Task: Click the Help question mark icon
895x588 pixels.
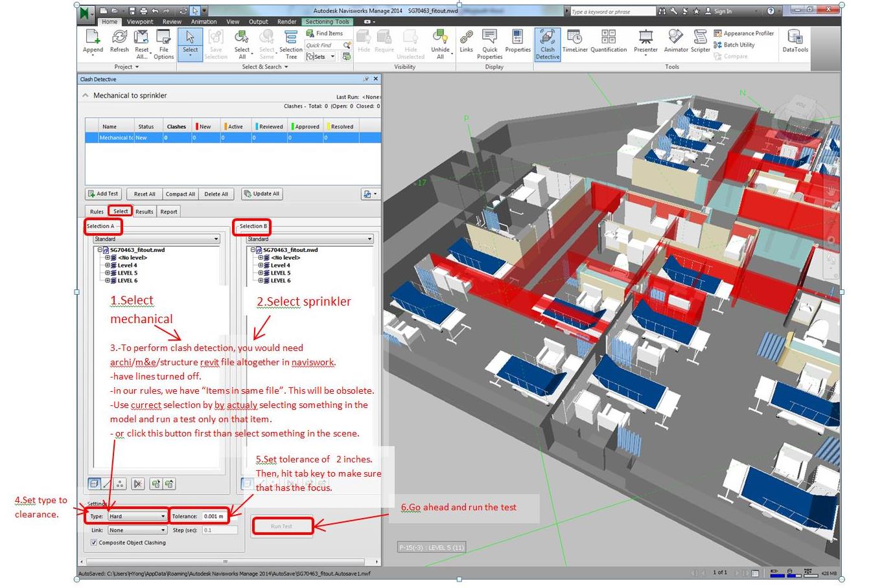Action: pyautogui.click(x=771, y=11)
